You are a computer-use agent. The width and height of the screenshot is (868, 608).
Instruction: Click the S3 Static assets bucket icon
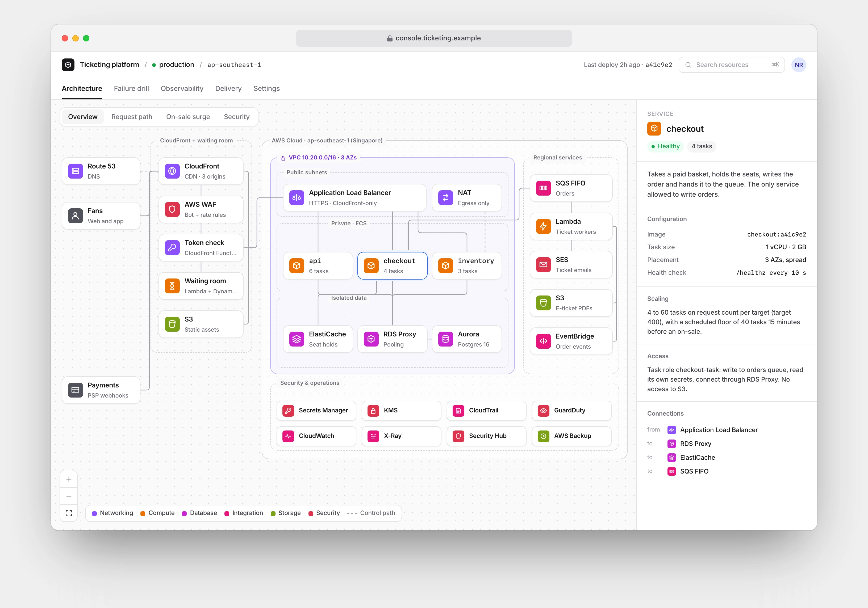point(172,324)
